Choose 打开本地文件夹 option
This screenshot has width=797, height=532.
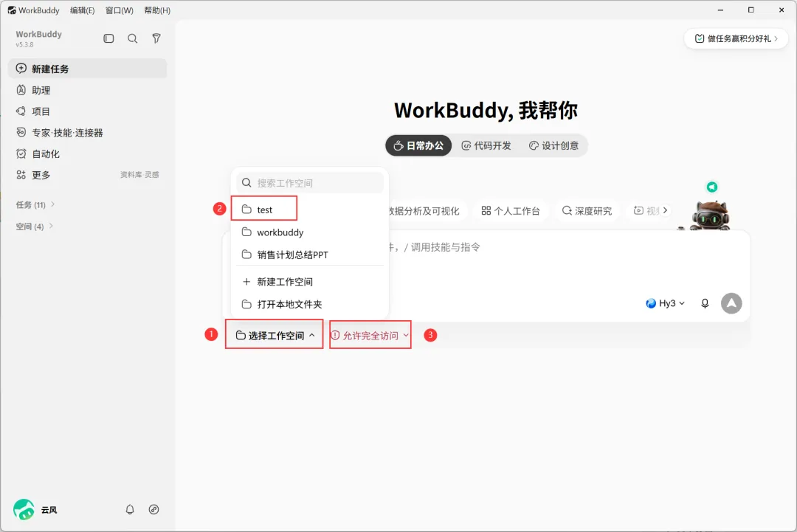point(309,304)
